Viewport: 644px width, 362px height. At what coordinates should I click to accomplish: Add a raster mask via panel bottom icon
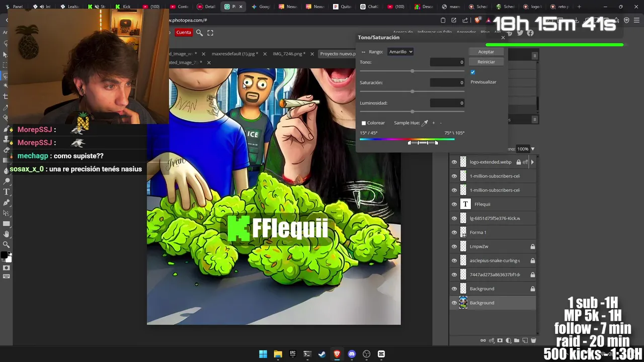500,340
